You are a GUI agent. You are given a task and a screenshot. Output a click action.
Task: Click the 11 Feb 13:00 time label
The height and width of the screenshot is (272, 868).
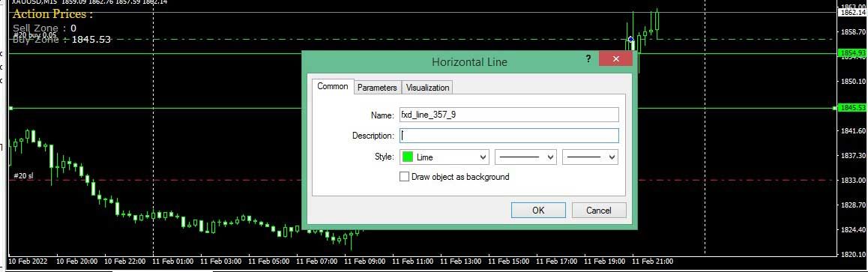pyautogui.click(x=460, y=261)
